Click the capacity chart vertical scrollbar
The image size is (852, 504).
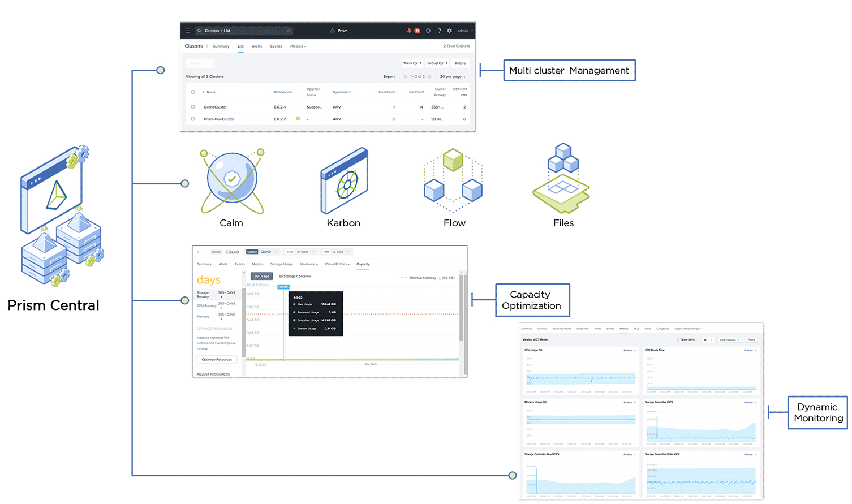[x=462, y=308]
